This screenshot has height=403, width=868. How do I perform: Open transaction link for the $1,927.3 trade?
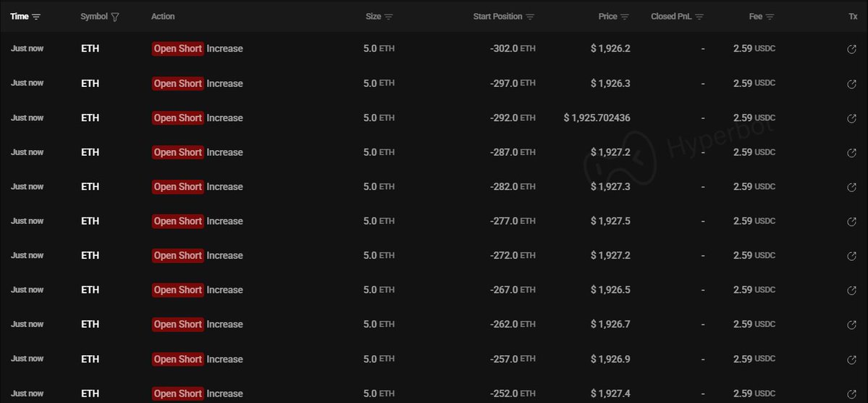click(x=852, y=187)
